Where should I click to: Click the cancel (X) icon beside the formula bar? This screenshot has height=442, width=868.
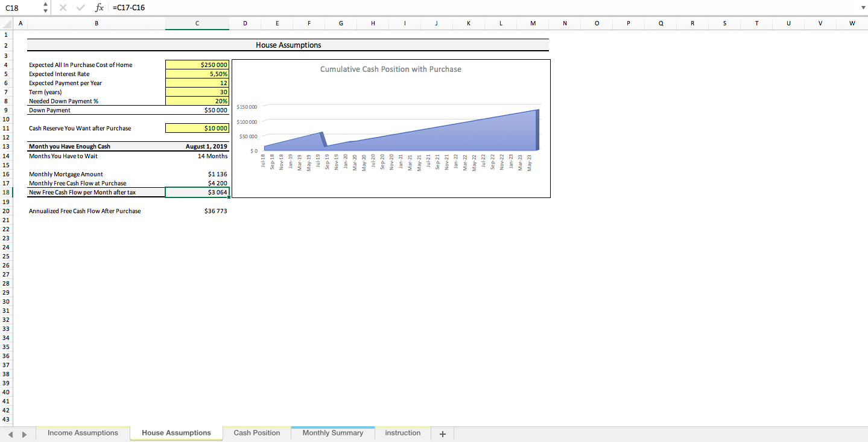[x=63, y=7]
